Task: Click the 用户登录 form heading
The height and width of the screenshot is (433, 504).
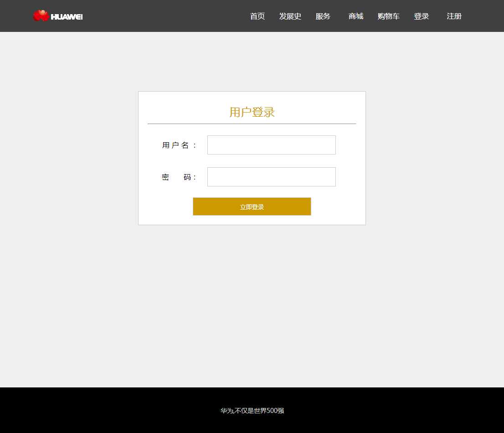Action: click(x=252, y=112)
